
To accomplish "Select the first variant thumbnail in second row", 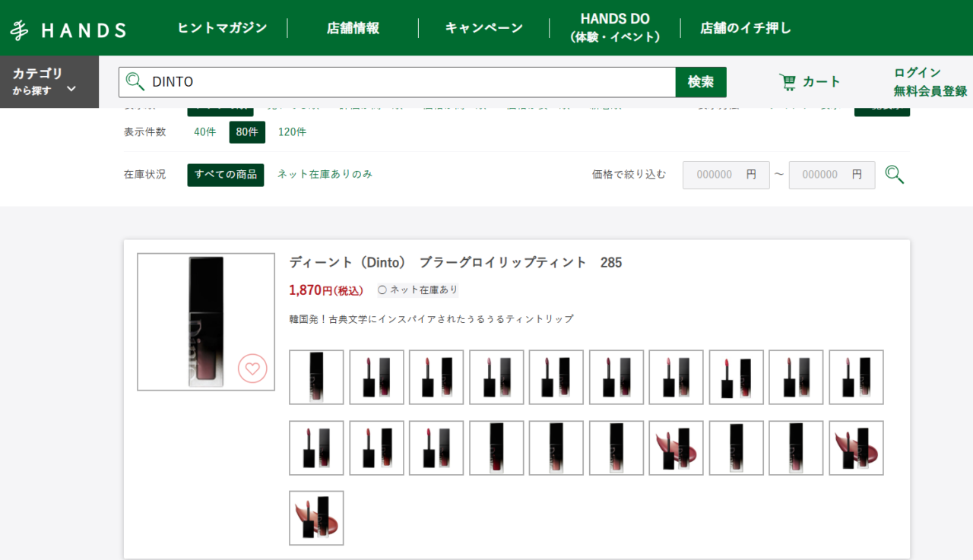I will pyautogui.click(x=316, y=448).
